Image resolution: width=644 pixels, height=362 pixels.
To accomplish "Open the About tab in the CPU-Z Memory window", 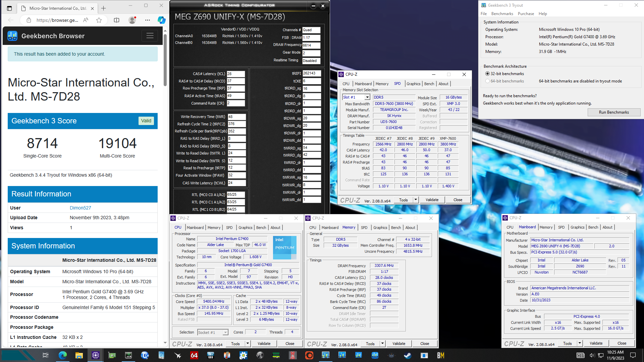I will click(x=410, y=228).
